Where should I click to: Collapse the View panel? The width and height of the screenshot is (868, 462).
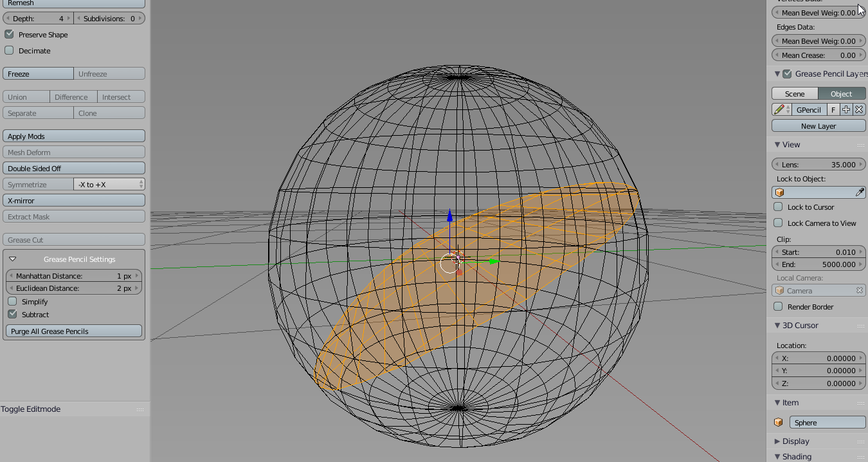click(x=777, y=145)
